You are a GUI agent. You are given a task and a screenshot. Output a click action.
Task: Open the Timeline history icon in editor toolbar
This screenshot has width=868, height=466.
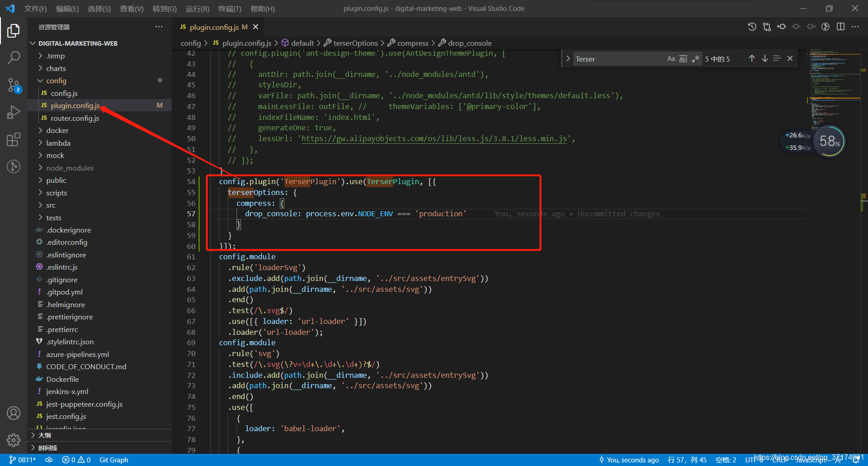pos(752,27)
